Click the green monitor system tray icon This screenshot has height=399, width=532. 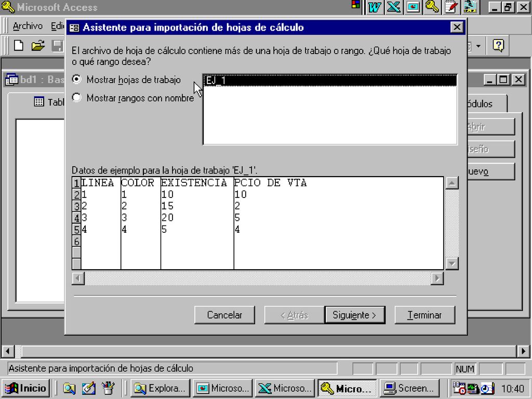(473, 388)
